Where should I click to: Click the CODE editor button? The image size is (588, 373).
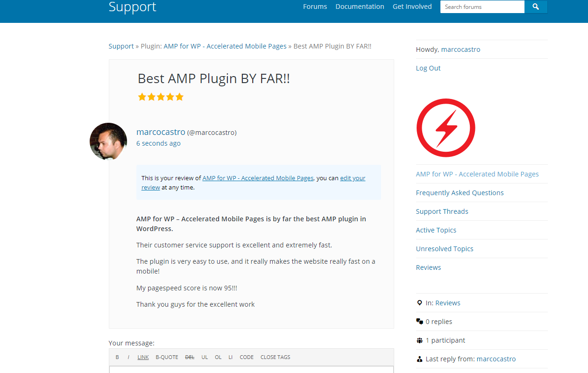(x=247, y=357)
